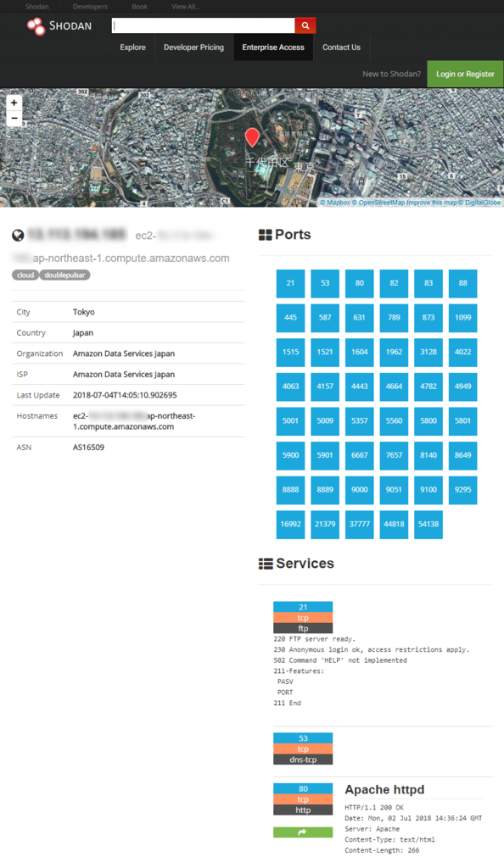This screenshot has width=504, height=868.
Task: Open the Mapbox attribution link
Action: click(x=336, y=203)
